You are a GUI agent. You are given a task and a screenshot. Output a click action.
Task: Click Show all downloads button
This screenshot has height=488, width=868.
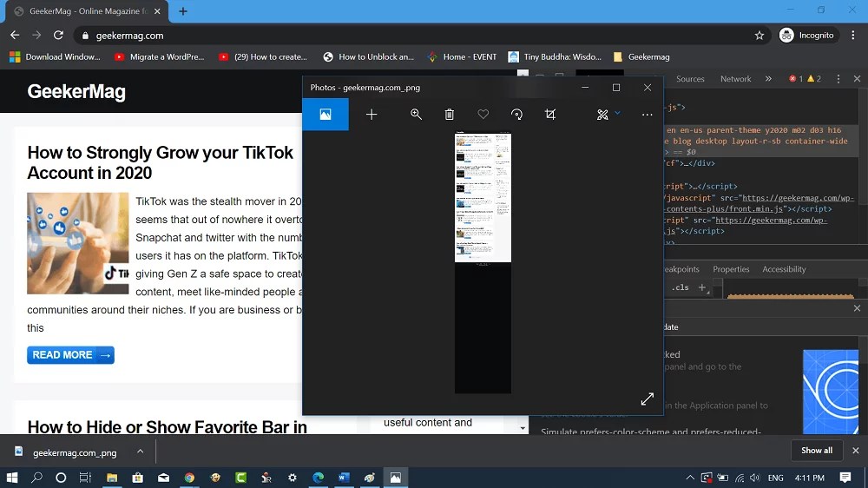pyautogui.click(x=817, y=451)
